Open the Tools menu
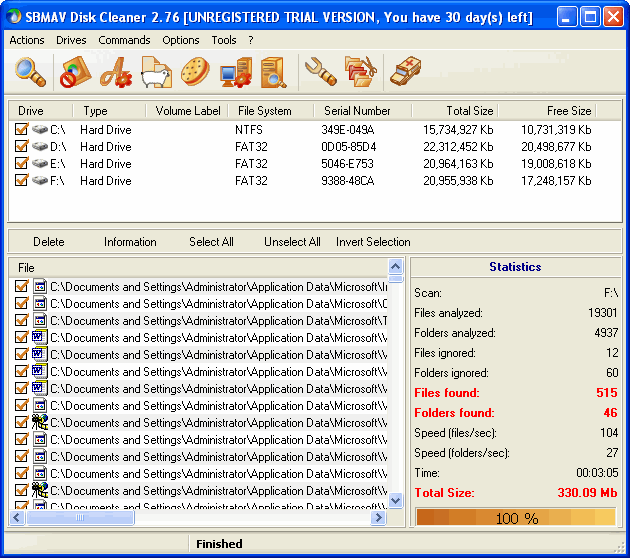This screenshot has width=630, height=558. pos(224,40)
